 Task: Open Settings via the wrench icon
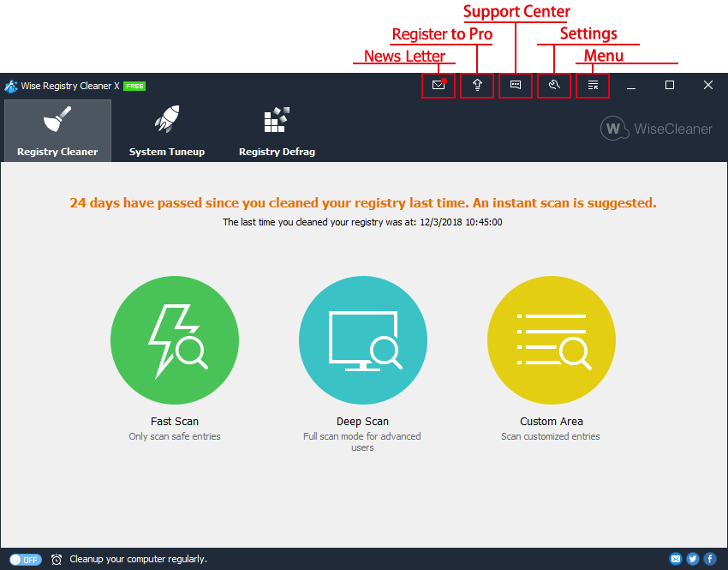[x=554, y=85]
